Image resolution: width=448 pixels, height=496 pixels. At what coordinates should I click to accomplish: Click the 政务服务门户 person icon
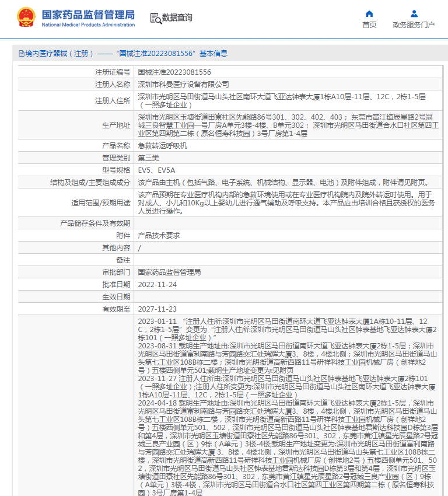pos(414,13)
